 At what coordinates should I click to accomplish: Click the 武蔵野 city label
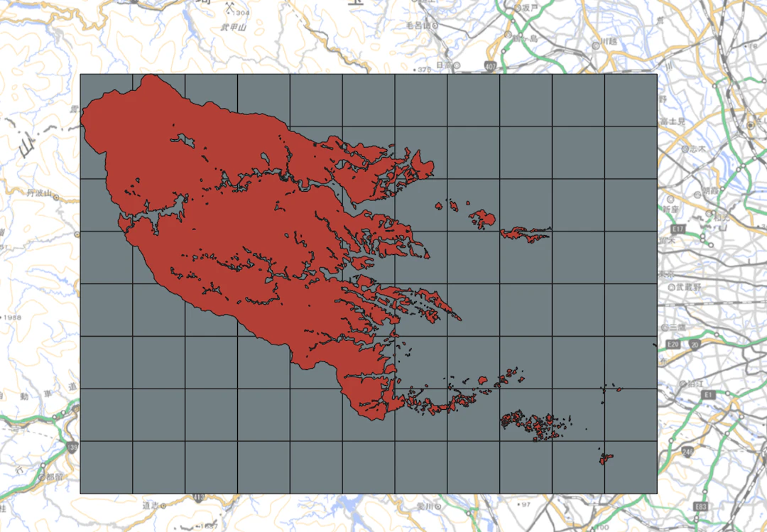pyautogui.click(x=689, y=287)
